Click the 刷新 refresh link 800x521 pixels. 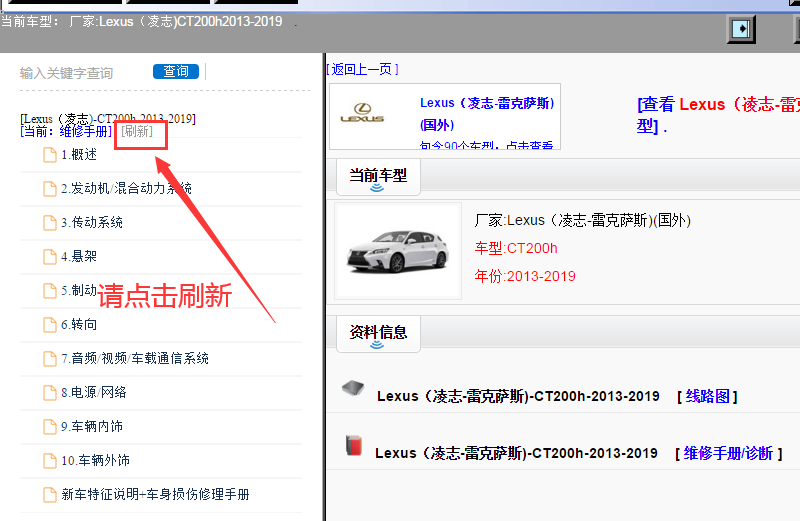tap(137, 132)
